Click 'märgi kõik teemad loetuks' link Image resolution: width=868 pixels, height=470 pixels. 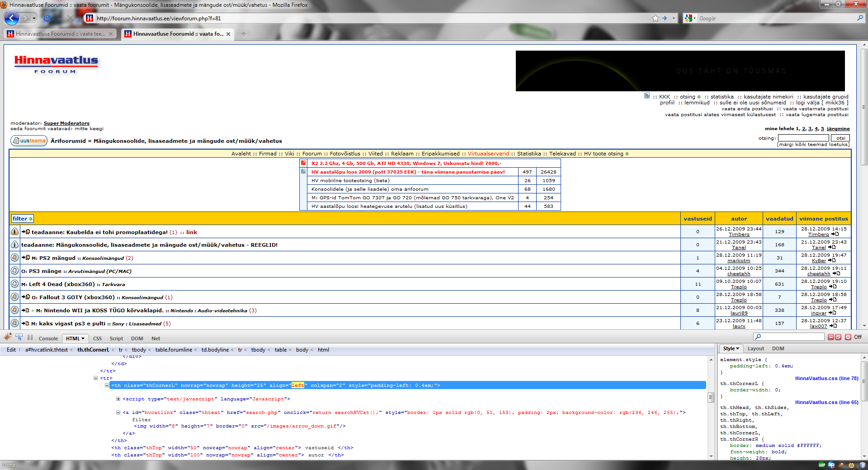813,145
